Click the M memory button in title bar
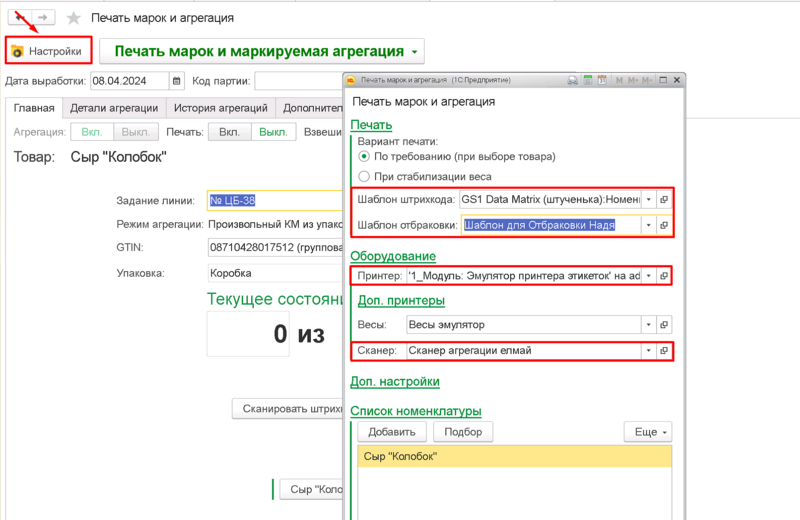800x520 pixels. tap(619, 80)
